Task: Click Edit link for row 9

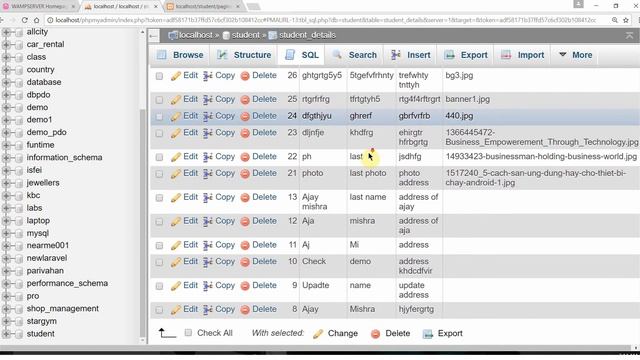Action: (190, 286)
